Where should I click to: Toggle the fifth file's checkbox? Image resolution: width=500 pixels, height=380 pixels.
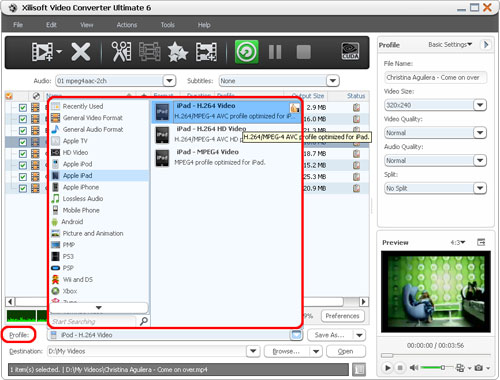[23, 154]
